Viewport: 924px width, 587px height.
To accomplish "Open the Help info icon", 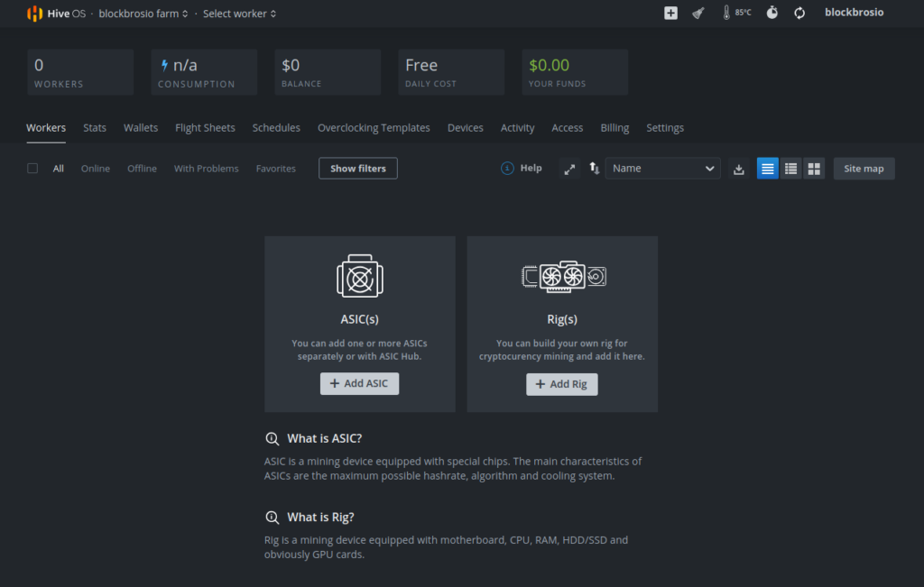I will point(506,168).
